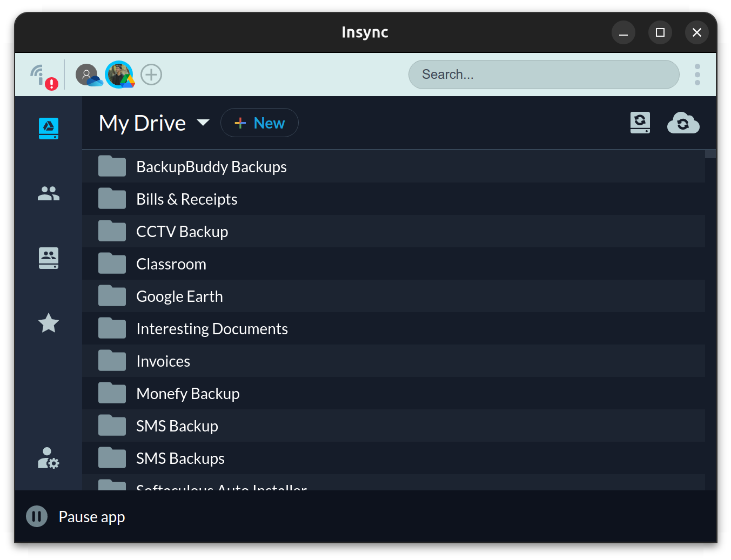Open the Invoices folder
The image size is (731, 560).
click(163, 361)
